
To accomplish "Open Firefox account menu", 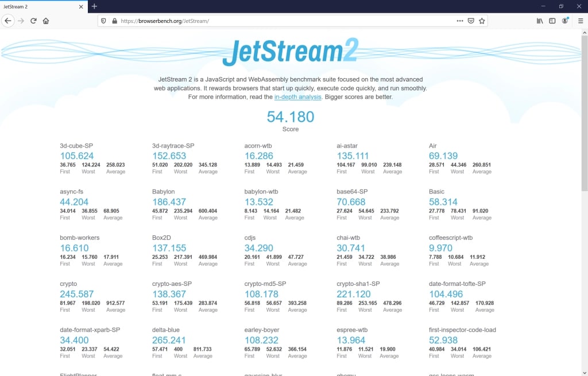I will click(x=565, y=21).
